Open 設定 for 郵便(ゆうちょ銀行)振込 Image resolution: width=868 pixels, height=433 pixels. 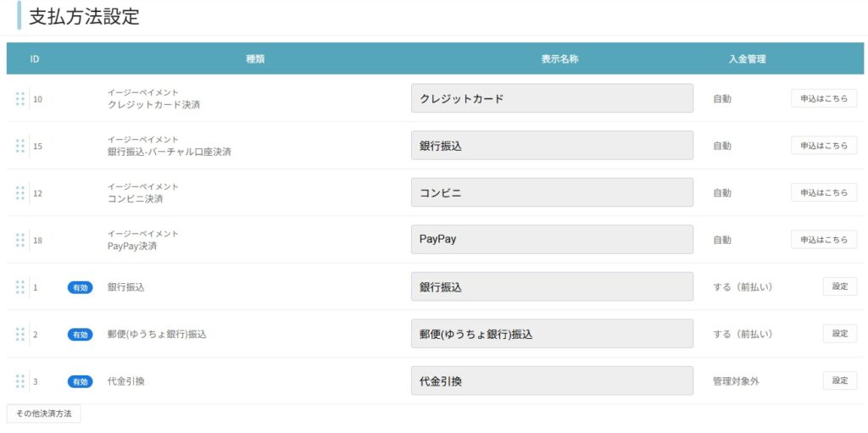pos(839,334)
